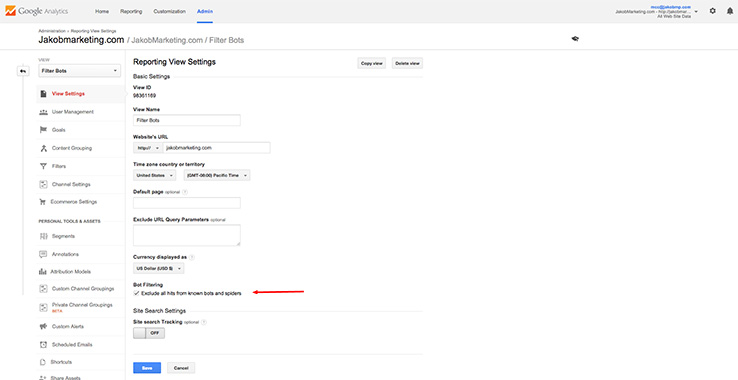Open the notifications bell icon
This screenshot has width=738, height=380.
point(730,11)
